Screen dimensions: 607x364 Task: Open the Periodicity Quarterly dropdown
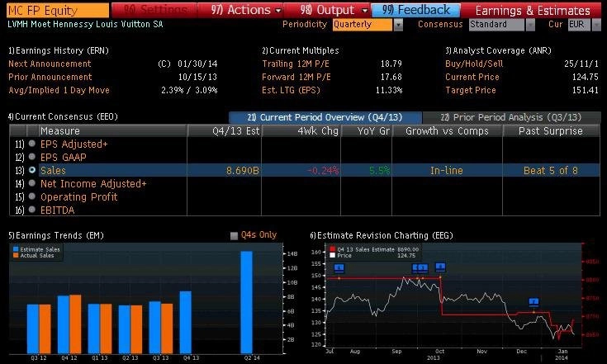pyautogui.click(x=363, y=25)
